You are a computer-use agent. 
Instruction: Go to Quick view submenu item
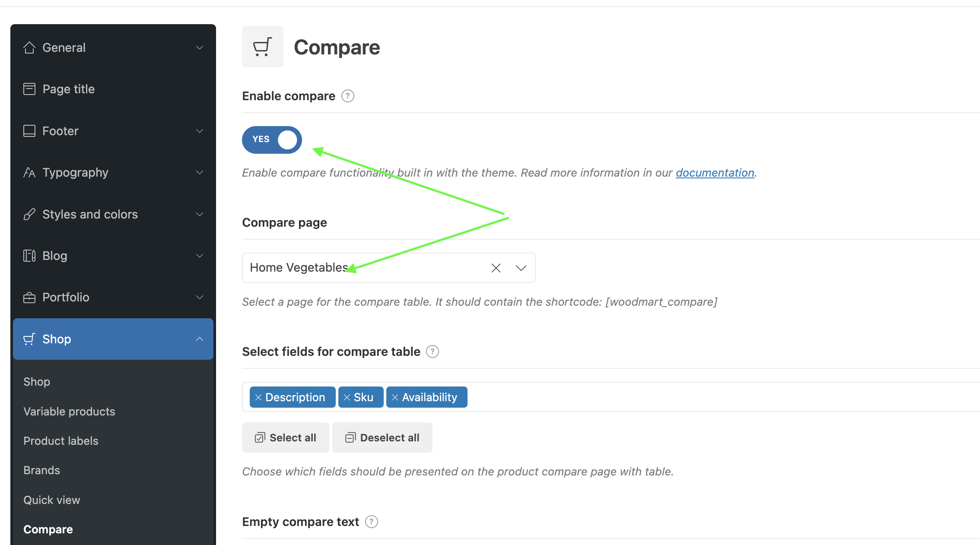pyautogui.click(x=52, y=500)
